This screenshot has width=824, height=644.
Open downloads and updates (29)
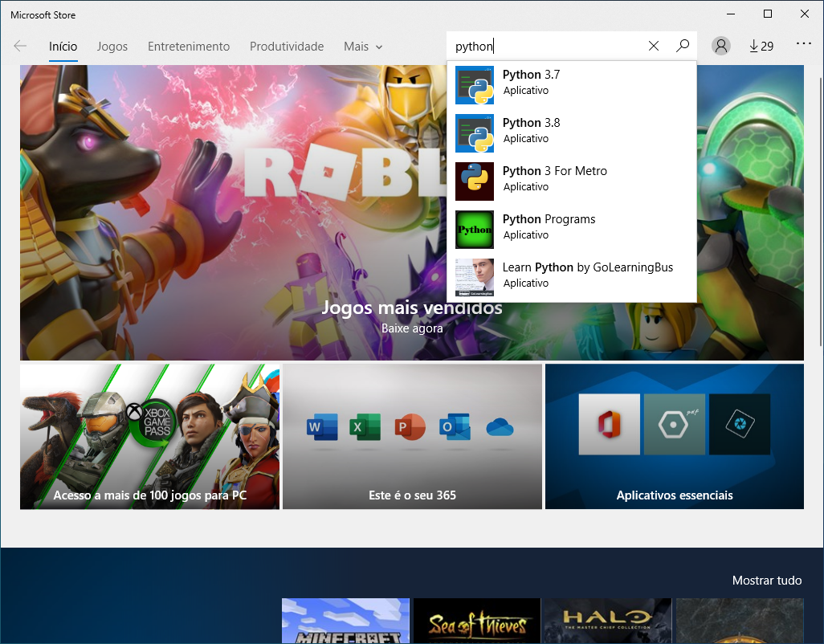pyautogui.click(x=761, y=47)
